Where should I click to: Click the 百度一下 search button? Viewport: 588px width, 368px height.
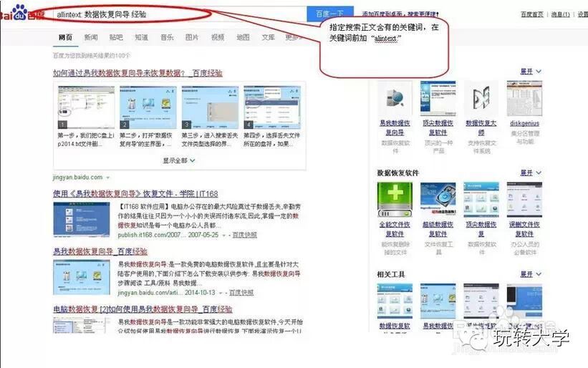click(330, 14)
